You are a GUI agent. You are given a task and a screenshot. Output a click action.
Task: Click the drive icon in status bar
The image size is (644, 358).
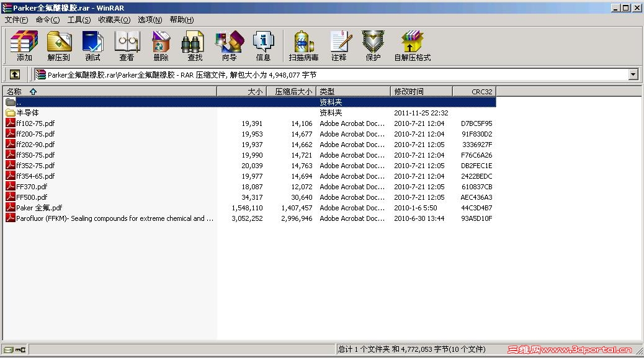9,350
